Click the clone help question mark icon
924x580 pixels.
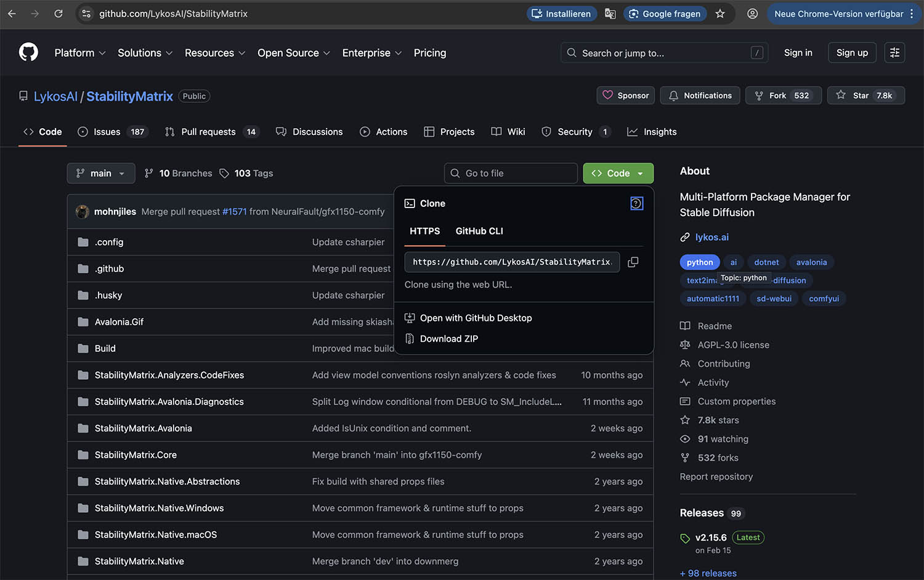pos(636,204)
